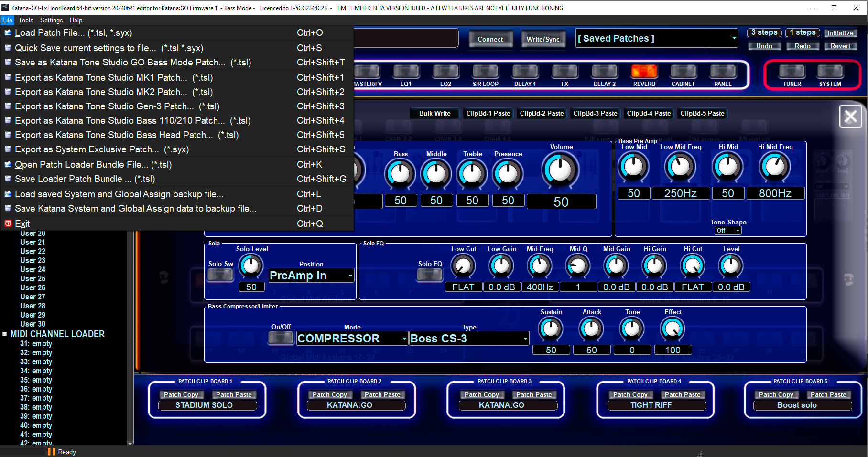Screen dimensions: 868x457
Task: Click the Hi Mid Freq 800Hz value field
Action: (x=775, y=193)
